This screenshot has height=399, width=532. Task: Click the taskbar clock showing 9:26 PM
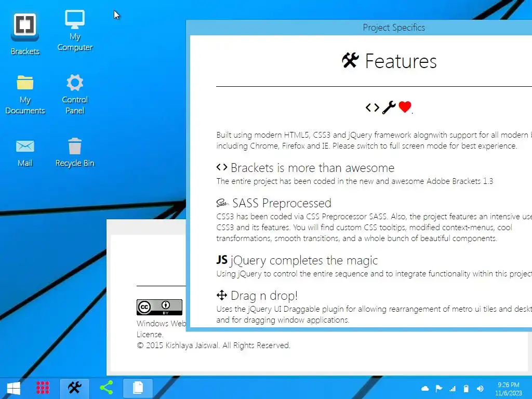click(508, 385)
